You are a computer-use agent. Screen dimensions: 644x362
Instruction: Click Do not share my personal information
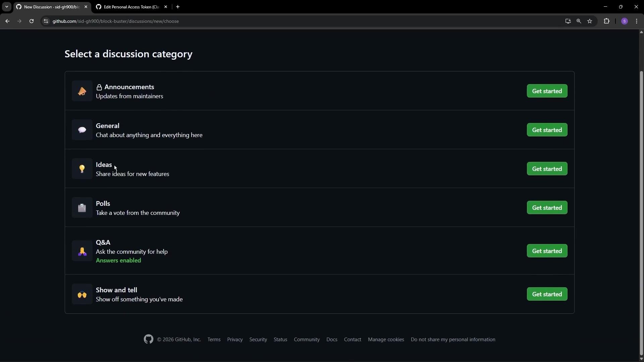click(x=453, y=340)
